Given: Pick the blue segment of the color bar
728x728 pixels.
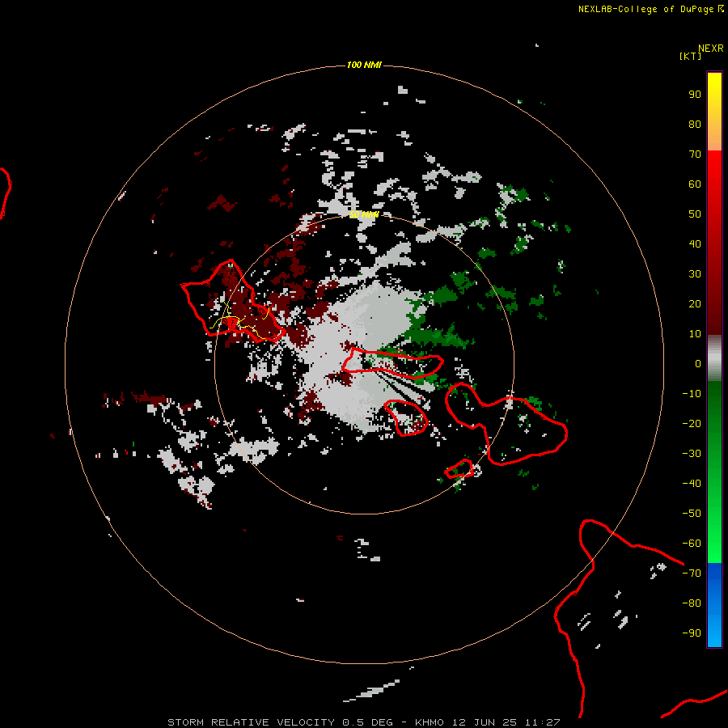Looking at the screenshot, I should 714,605.
